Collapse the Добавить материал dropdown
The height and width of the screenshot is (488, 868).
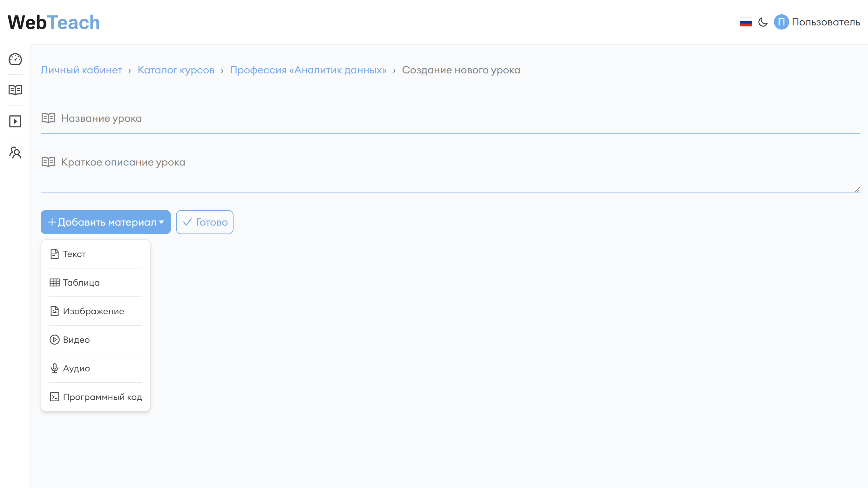tap(105, 222)
